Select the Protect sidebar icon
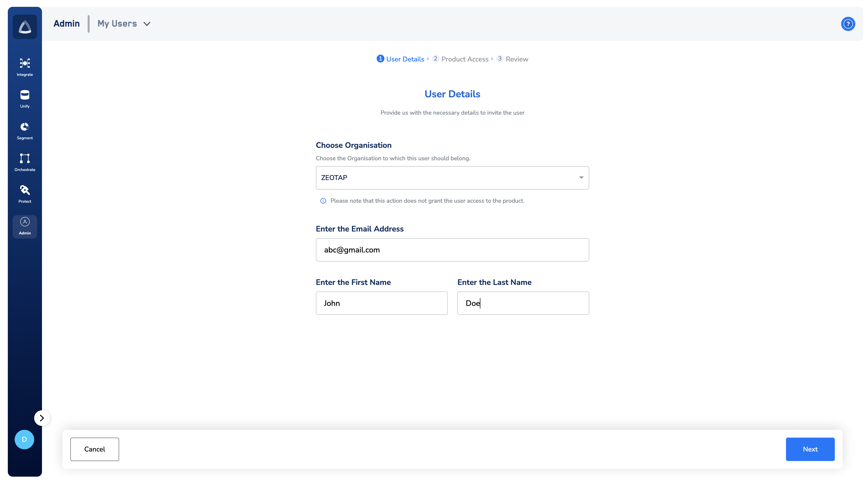 25,194
